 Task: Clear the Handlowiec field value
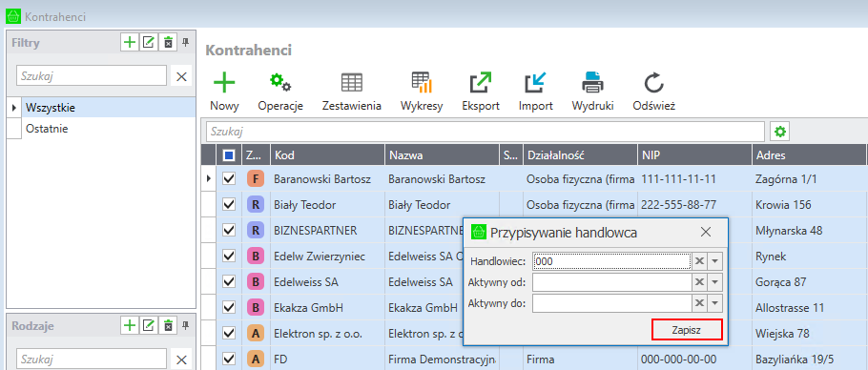coord(700,261)
